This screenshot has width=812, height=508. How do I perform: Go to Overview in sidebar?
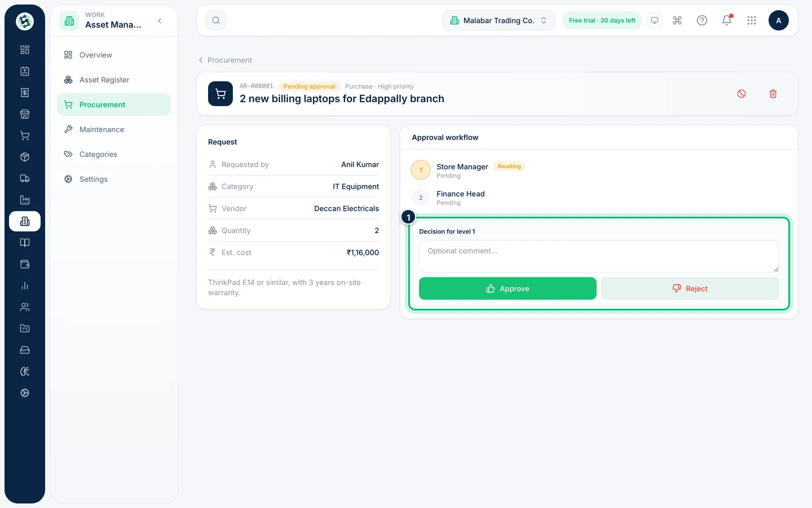[x=114, y=55]
